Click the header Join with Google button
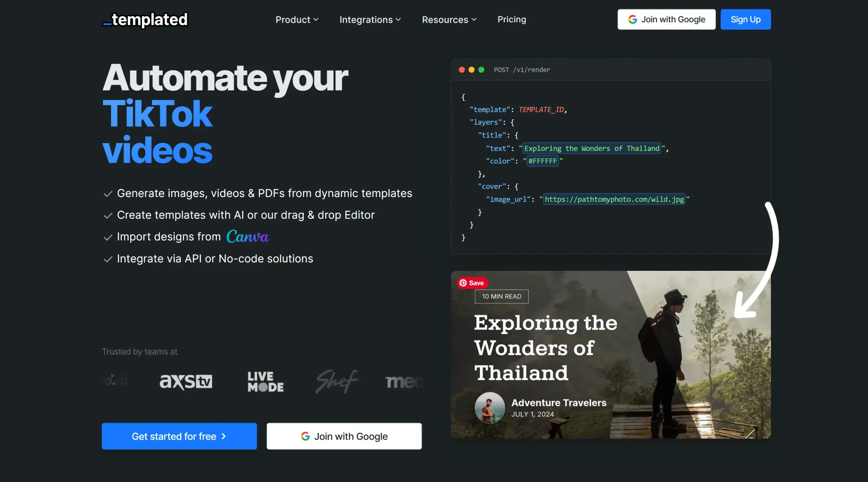The image size is (868, 482). (x=666, y=19)
